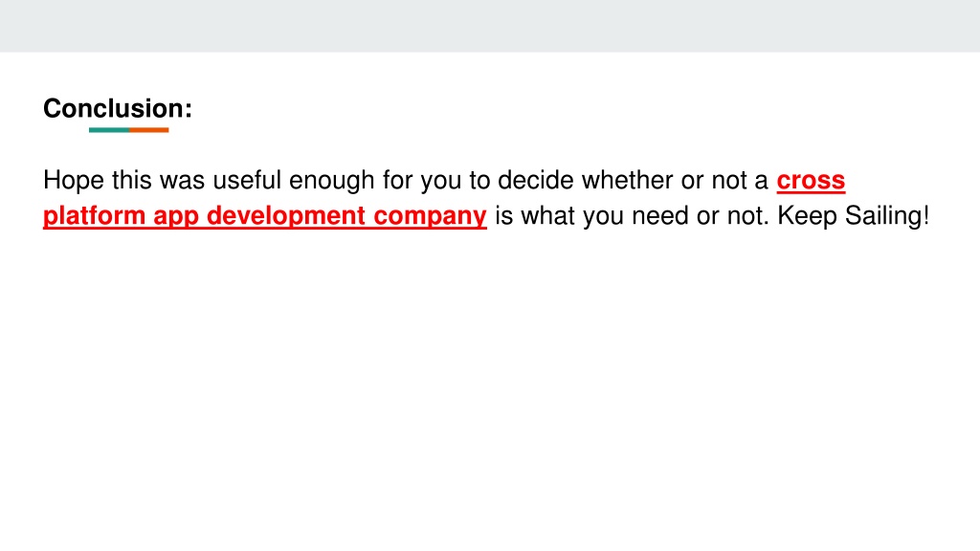Click the word "useful" in the sentence

247,181
